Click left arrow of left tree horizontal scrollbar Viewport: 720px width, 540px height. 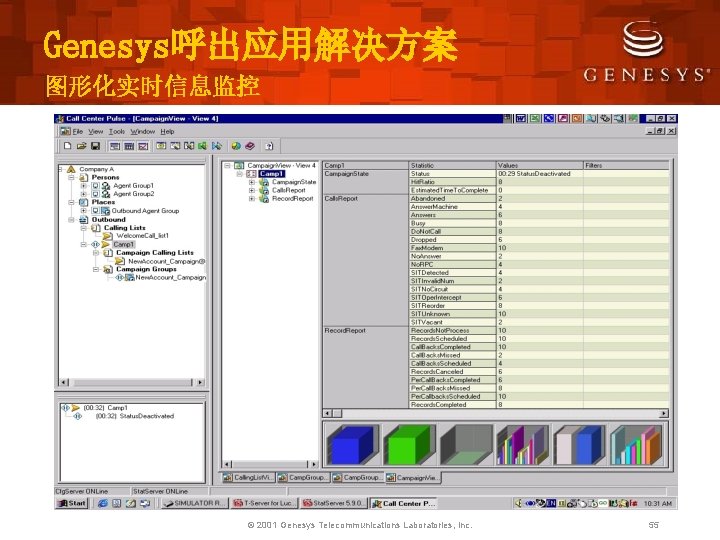[64, 382]
